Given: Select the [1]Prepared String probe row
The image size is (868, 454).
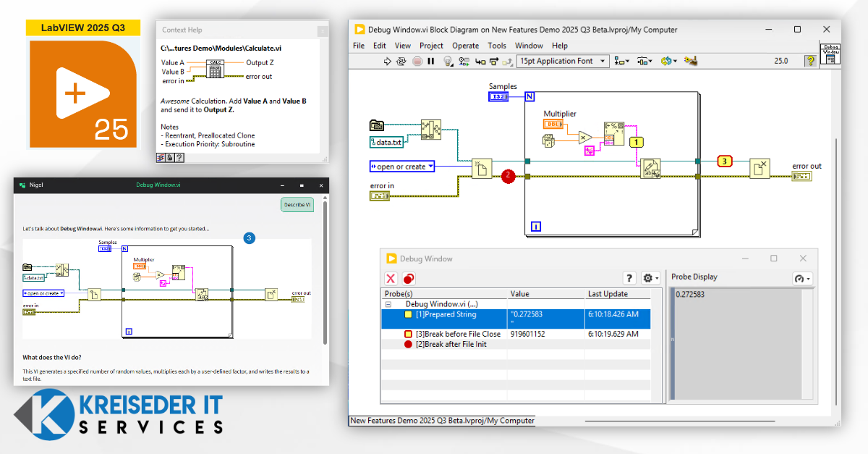Looking at the screenshot, I should point(516,319).
